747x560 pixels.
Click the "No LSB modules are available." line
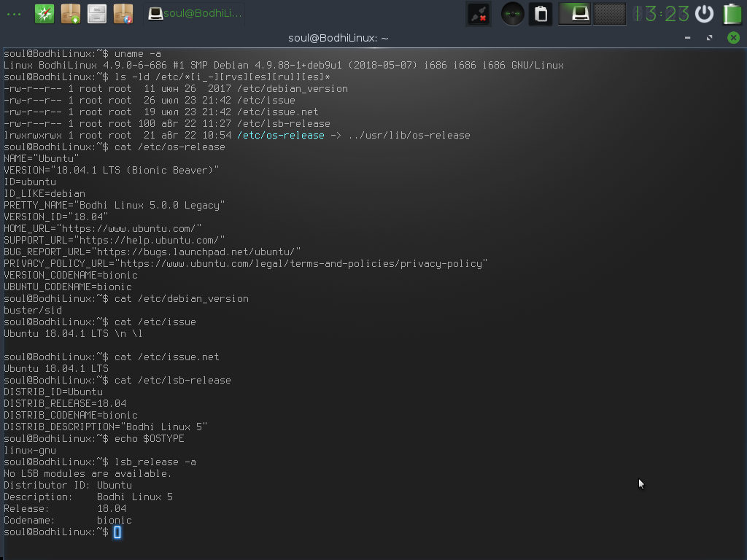tap(88, 474)
